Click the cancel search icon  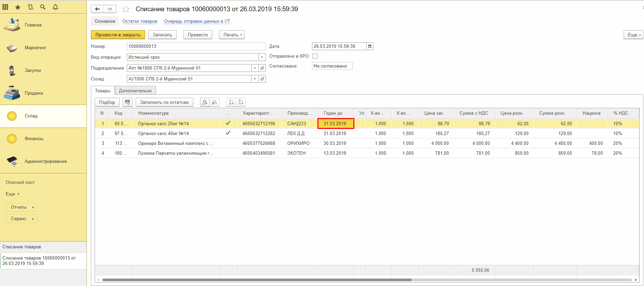pyautogui.click(x=214, y=102)
